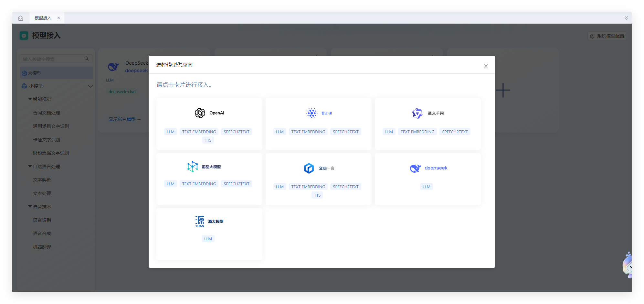Click the OpenAI logo in the provider dialog
Image resolution: width=644 pixels, height=304 pixels.
200,113
